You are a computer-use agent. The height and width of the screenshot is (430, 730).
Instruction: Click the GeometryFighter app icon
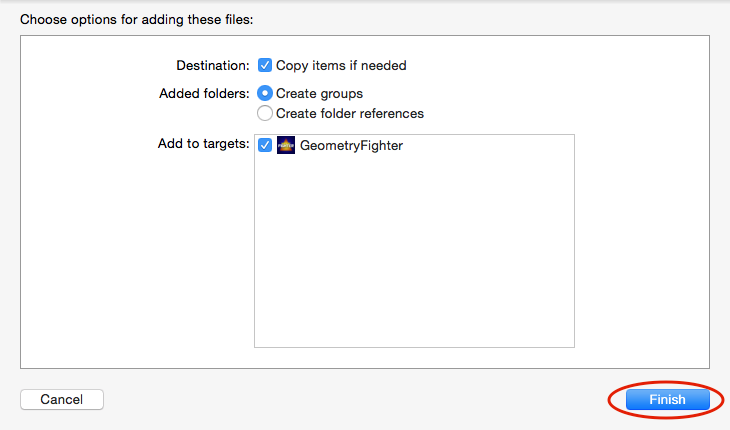pyautogui.click(x=286, y=145)
